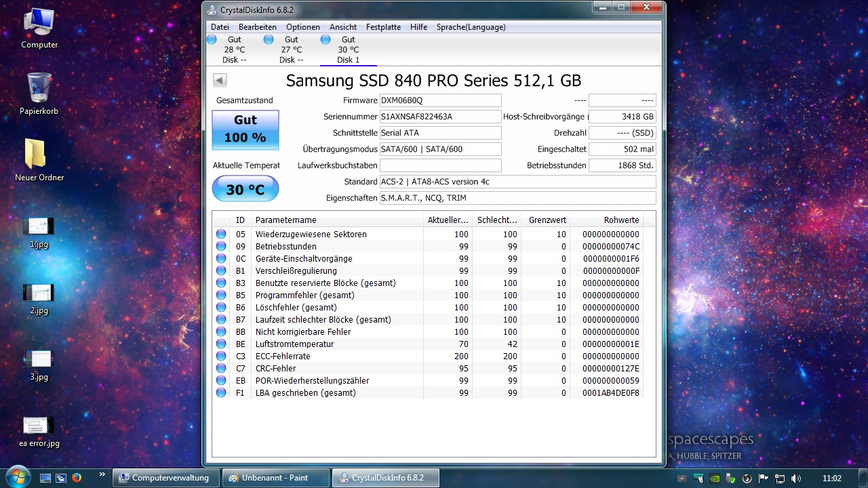Click the Parametername column header

pos(336,220)
